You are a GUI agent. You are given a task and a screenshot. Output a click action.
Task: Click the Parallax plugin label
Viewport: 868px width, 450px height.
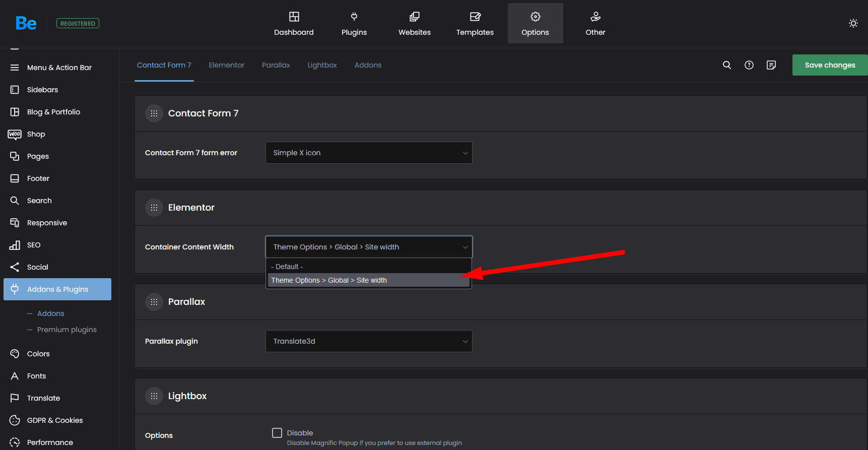(171, 341)
